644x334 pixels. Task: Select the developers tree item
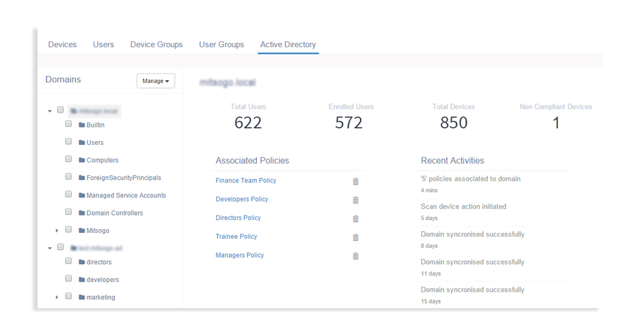point(102,280)
